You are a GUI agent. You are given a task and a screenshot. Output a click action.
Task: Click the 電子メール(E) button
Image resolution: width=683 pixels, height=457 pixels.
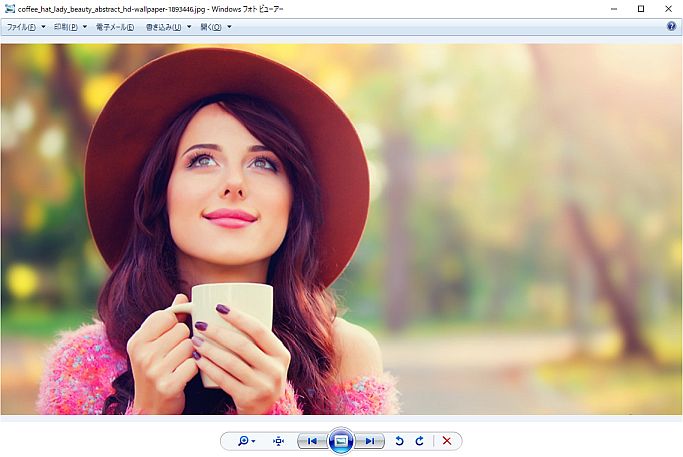click(x=115, y=27)
